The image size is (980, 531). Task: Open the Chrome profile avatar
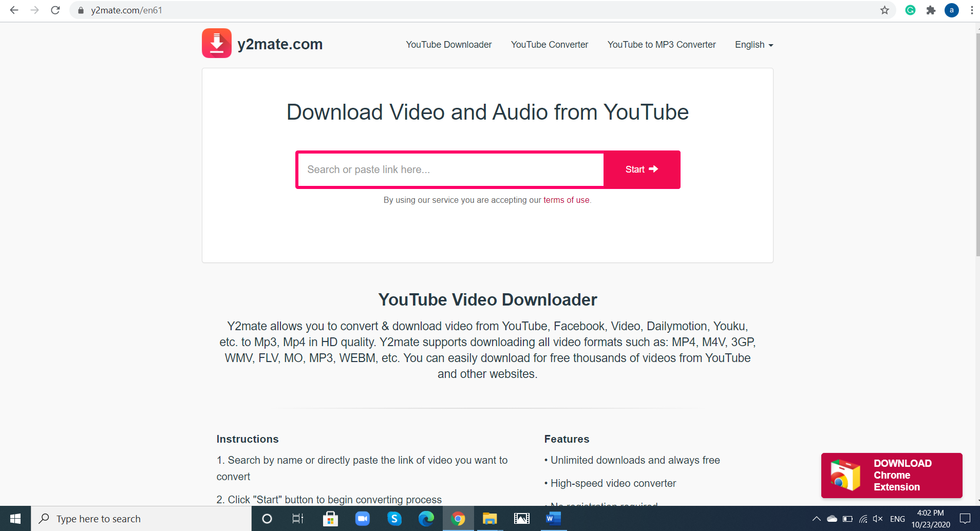pos(952,10)
